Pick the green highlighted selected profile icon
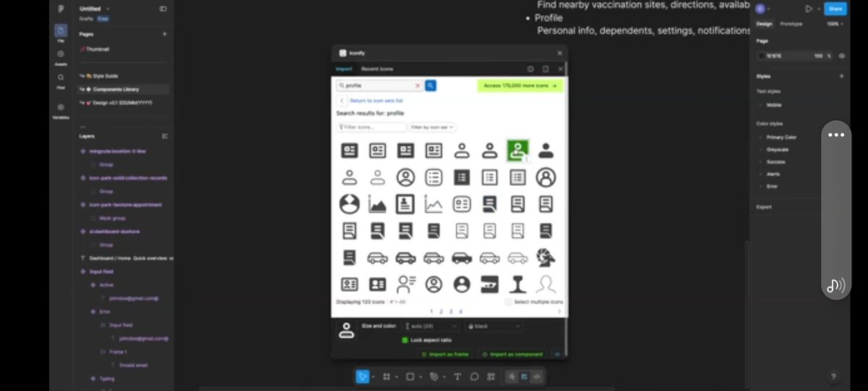This screenshot has width=868, height=391. point(518,150)
